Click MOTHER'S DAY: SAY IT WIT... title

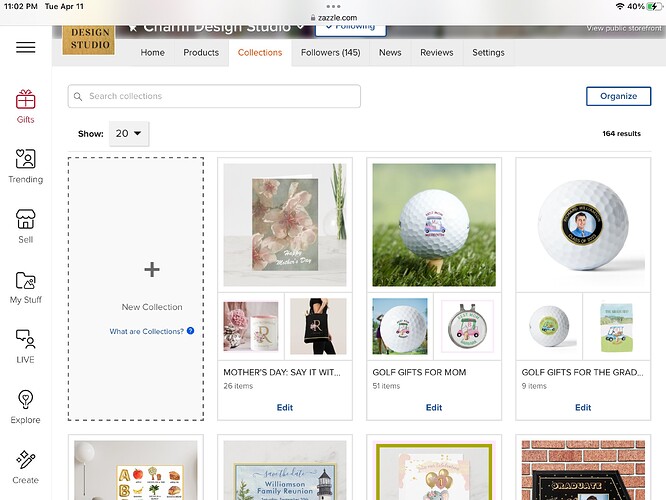click(282, 373)
